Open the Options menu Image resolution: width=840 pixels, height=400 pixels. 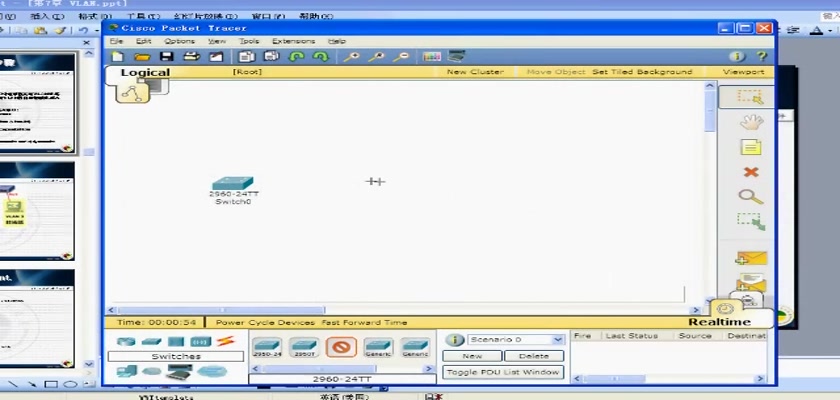click(179, 41)
